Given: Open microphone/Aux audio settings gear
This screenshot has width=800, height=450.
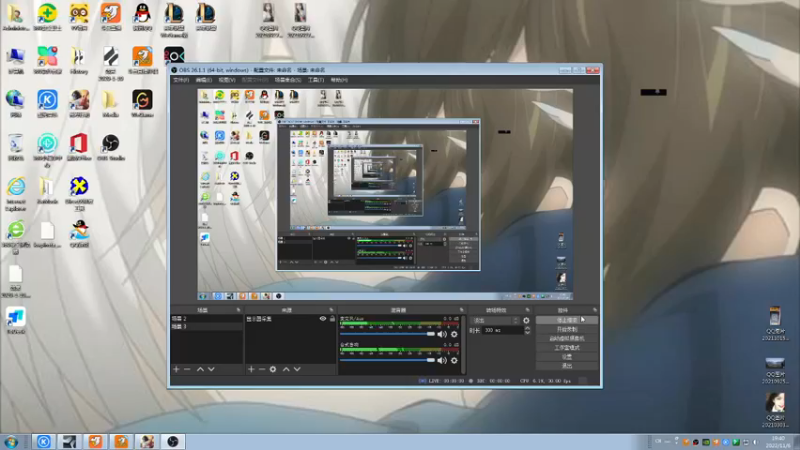Looking at the screenshot, I should [x=454, y=334].
